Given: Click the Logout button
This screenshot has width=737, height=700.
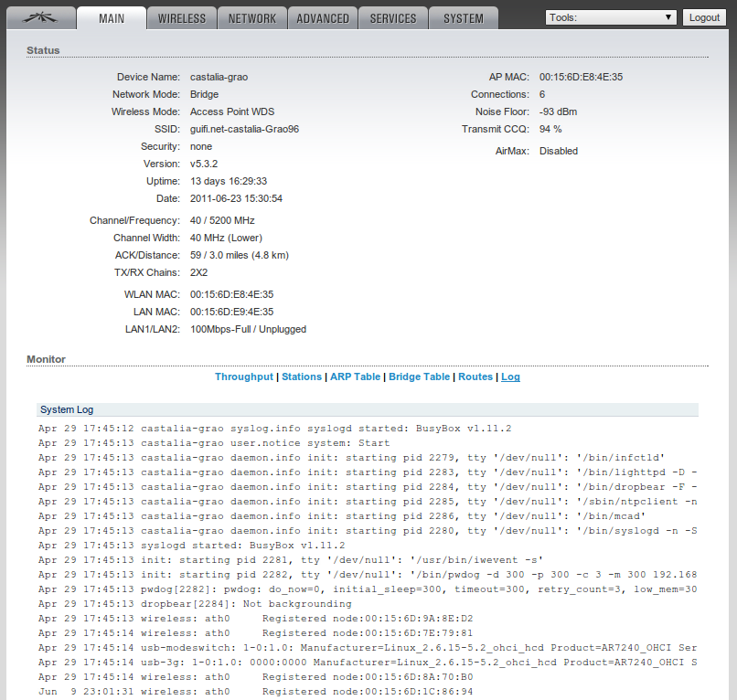Looking at the screenshot, I should point(704,17).
